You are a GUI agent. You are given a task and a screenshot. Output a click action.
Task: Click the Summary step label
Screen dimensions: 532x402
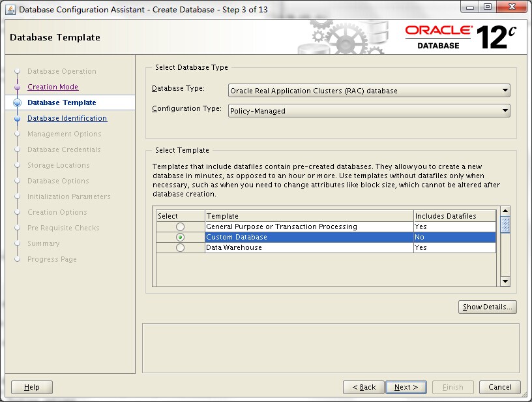(44, 243)
